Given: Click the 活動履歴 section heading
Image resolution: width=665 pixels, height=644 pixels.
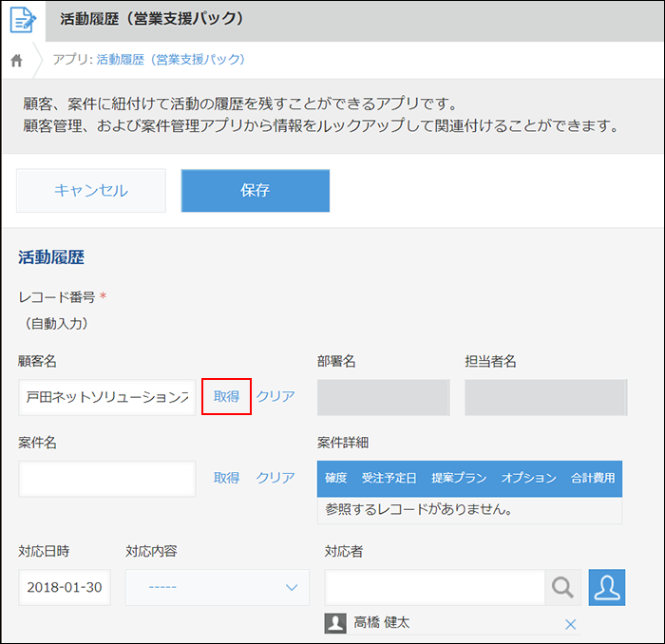Looking at the screenshot, I should coord(51,257).
